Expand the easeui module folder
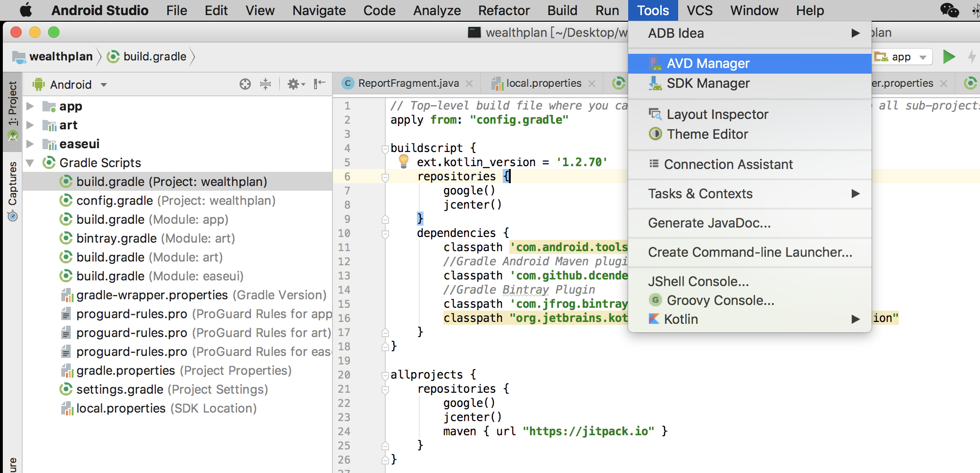Viewport: 980px width, 473px height. point(30,144)
